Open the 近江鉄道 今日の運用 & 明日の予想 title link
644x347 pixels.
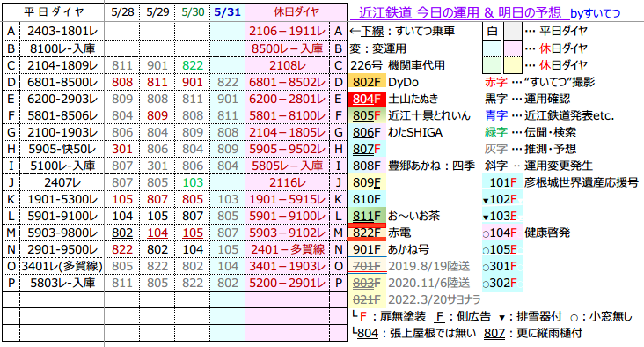[459, 12]
